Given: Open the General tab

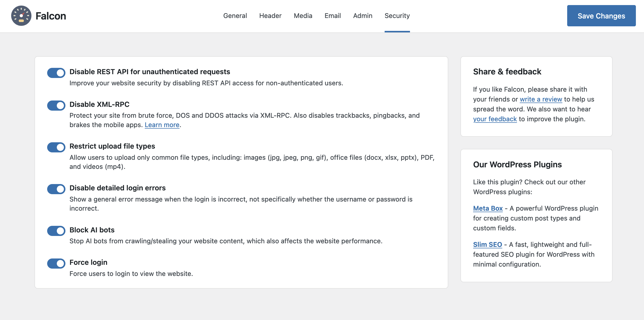Looking at the screenshot, I should click(235, 16).
